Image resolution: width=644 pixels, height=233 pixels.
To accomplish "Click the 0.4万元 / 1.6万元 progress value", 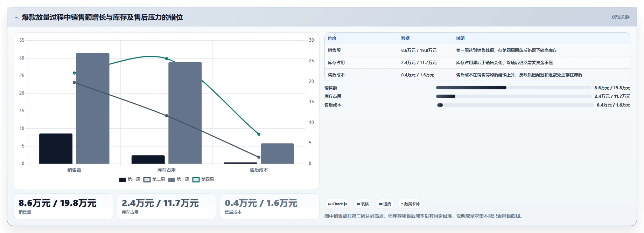I will tap(614, 105).
